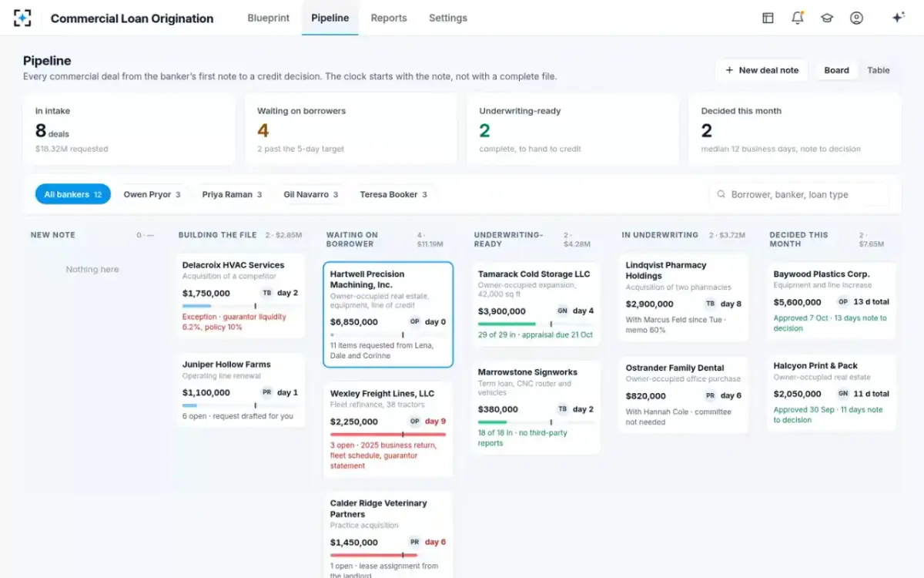Click the GN banker badge on Tamarack Cold Storage
924x578 pixels.
[562, 311]
